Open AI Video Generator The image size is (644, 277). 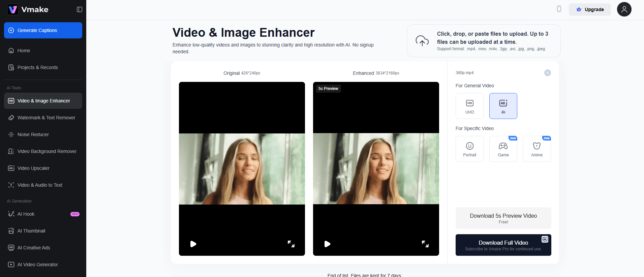click(43, 265)
